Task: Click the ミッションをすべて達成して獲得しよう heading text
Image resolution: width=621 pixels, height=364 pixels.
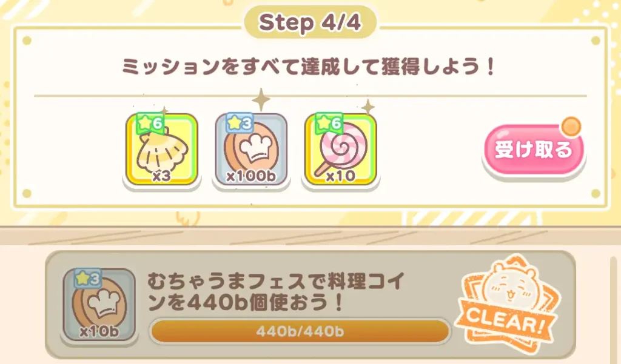Action: 309,67
